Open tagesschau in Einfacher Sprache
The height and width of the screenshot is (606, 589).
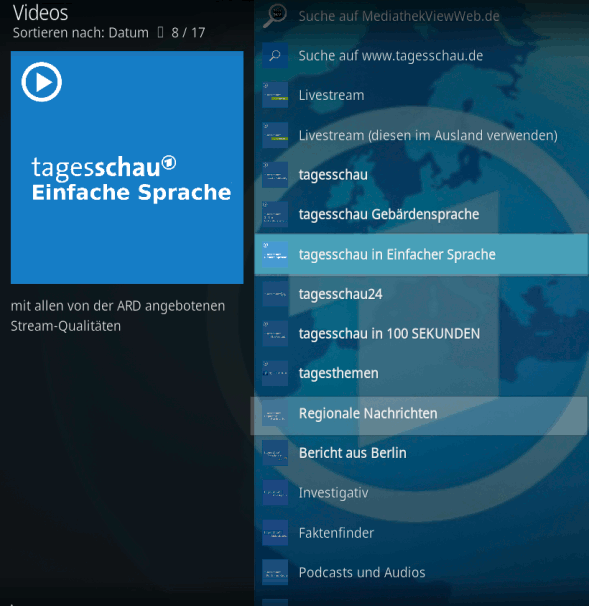pyautogui.click(x=421, y=254)
